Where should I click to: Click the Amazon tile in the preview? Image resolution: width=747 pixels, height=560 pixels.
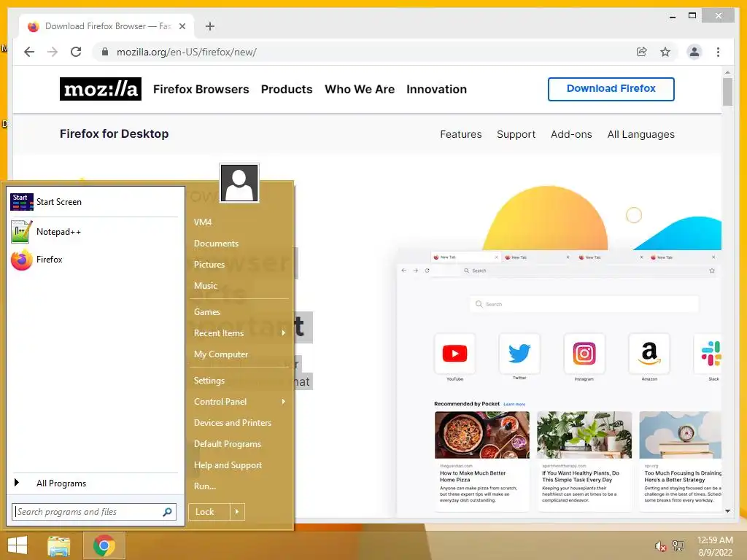tap(649, 354)
